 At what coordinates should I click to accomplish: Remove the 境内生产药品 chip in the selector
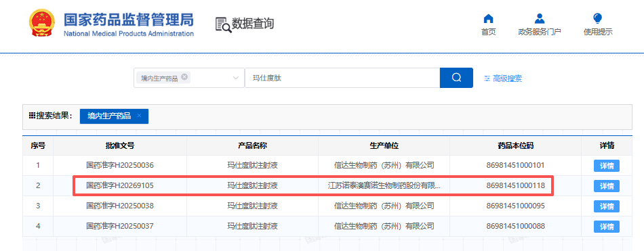184,76
